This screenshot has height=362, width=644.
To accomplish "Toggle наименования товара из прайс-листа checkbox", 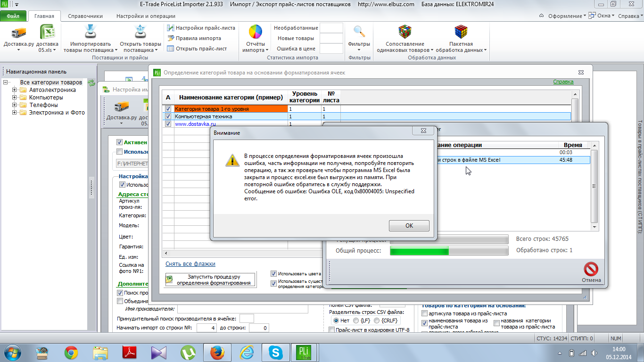I will (x=425, y=322).
